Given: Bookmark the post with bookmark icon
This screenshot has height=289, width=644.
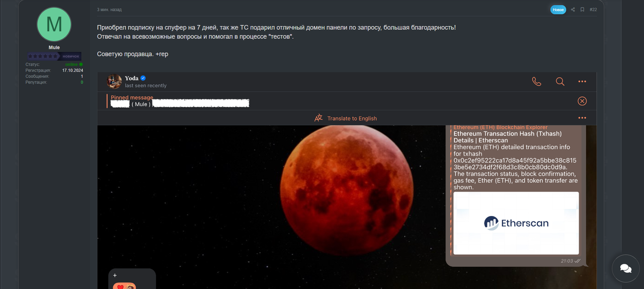Looking at the screenshot, I should pos(582,10).
